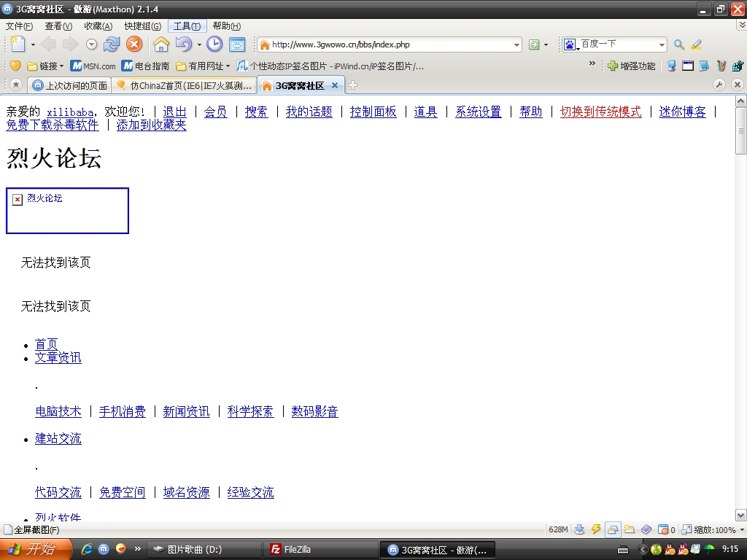
Task: Click the lightning accelerator status icon
Action: click(596, 529)
